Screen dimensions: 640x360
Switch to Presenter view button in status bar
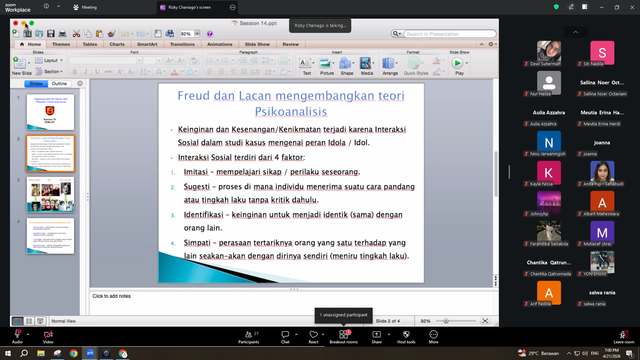click(x=40, y=321)
